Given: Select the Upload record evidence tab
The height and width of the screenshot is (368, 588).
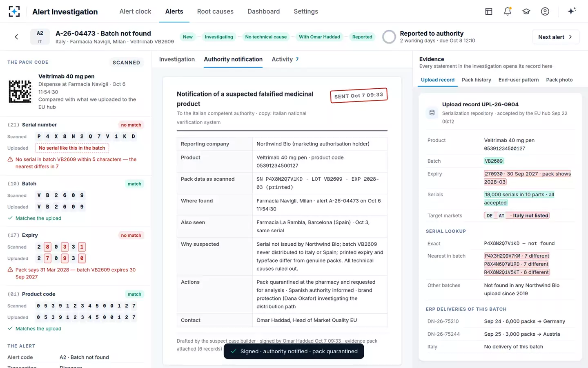Looking at the screenshot, I should pyautogui.click(x=437, y=80).
